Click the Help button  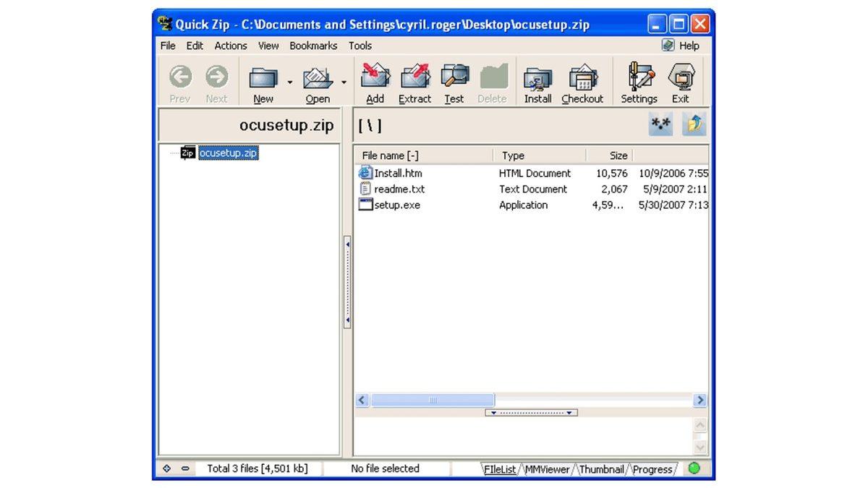pos(680,46)
